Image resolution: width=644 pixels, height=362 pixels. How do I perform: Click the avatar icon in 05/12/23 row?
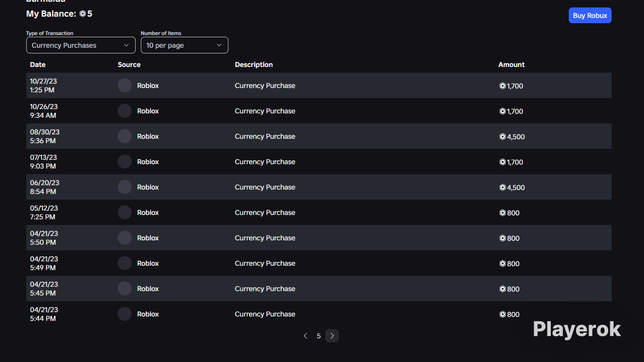125,212
